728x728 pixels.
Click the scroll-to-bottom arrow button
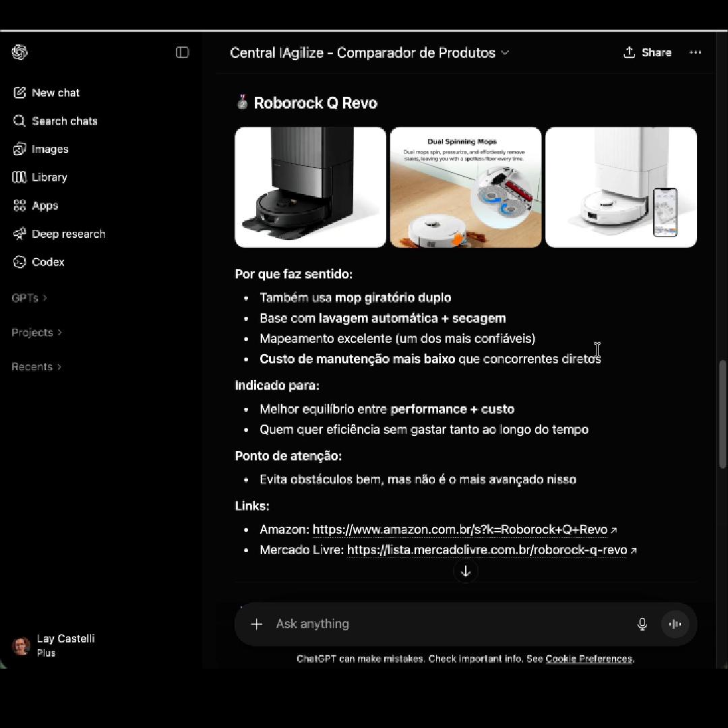465,572
